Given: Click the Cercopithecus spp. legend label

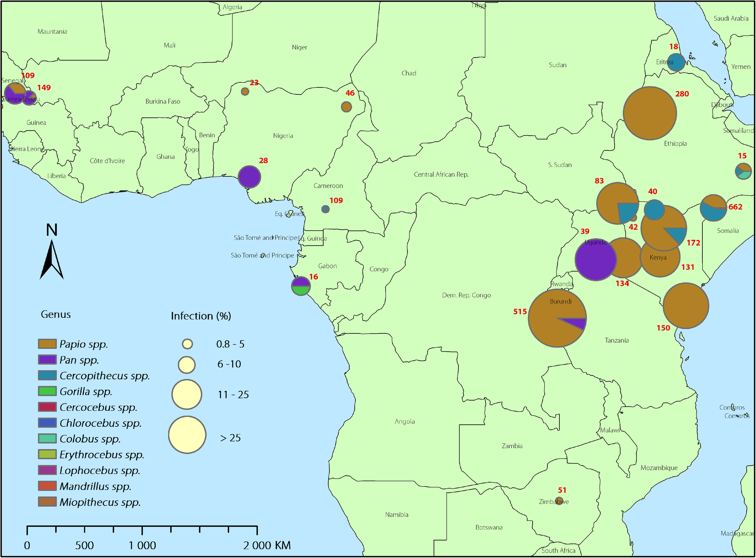Looking at the screenshot, I should (x=105, y=376).
